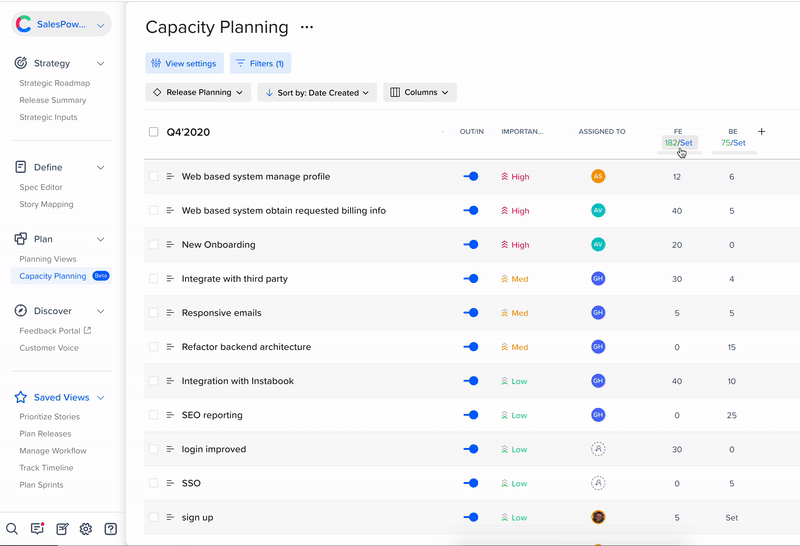
Task: Select the Q4'2020 header checkbox
Action: pos(154,132)
